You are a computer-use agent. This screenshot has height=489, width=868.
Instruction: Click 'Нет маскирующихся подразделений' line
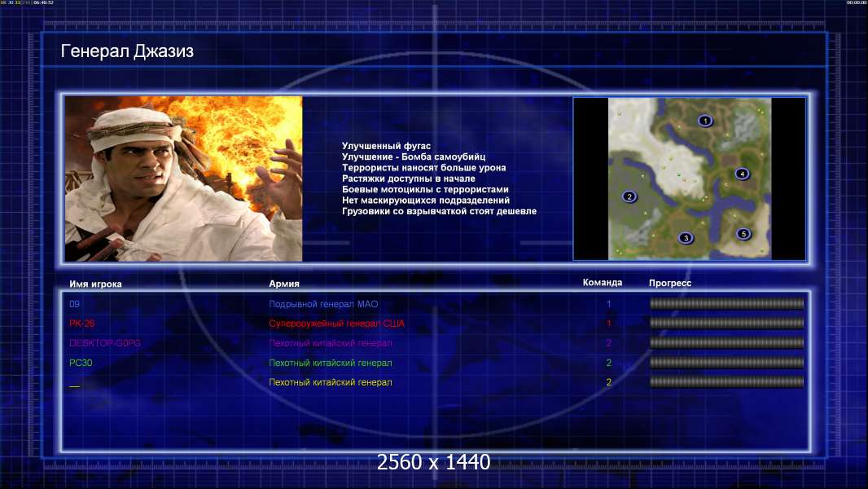point(426,200)
